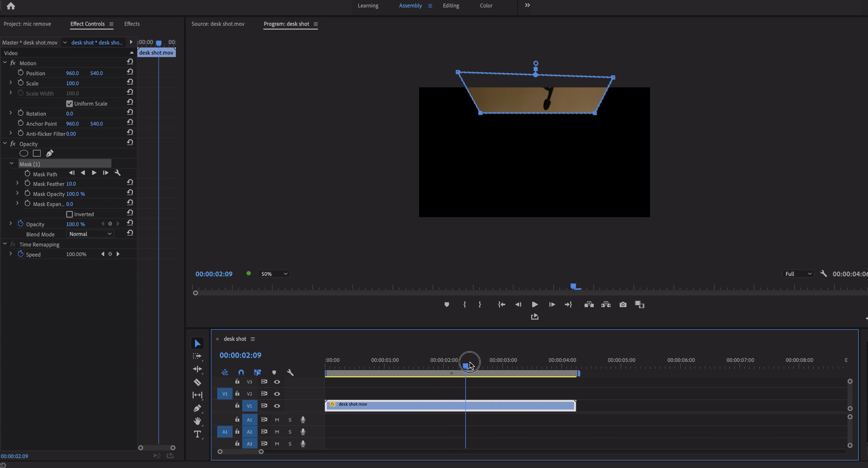Reset the Position parameter
Screen dimensions: 868x468
(x=130, y=71)
